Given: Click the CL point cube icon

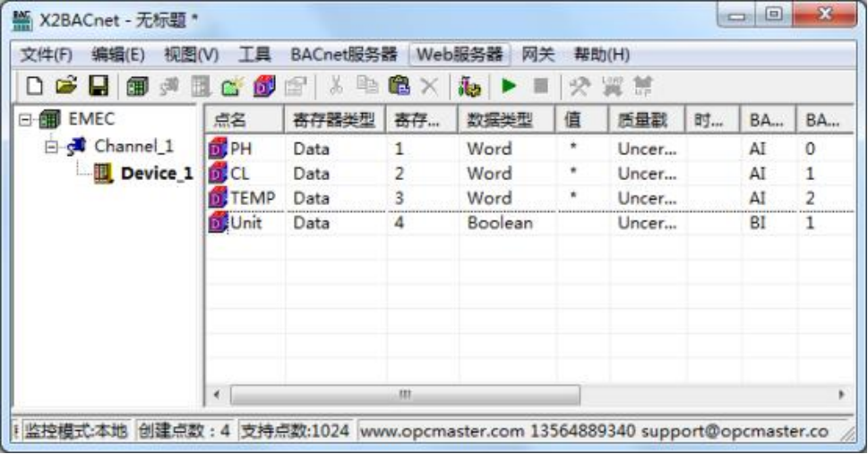Looking at the screenshot, I should coord(218,174).
